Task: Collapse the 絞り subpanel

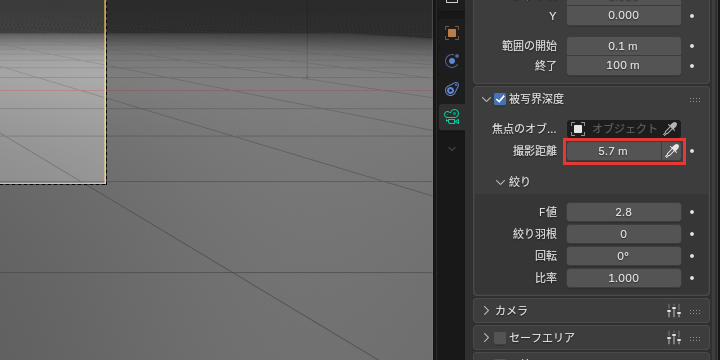Action: (501, 182)
